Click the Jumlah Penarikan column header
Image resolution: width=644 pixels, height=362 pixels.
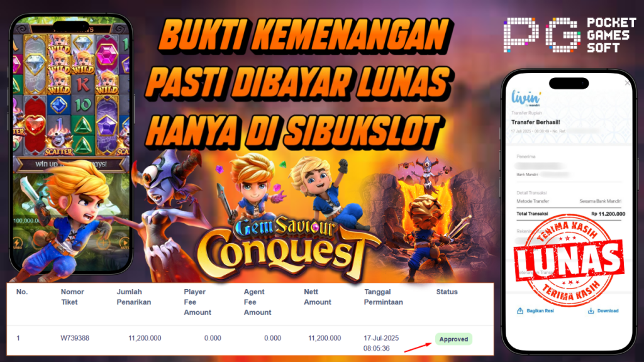tap(134, 297)
